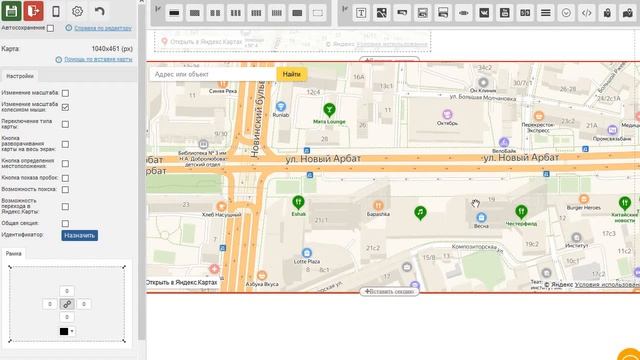Screen dimensions: 640x360
Task: Toggle the Автосохранение checkbox
Action: pos(50,28)
